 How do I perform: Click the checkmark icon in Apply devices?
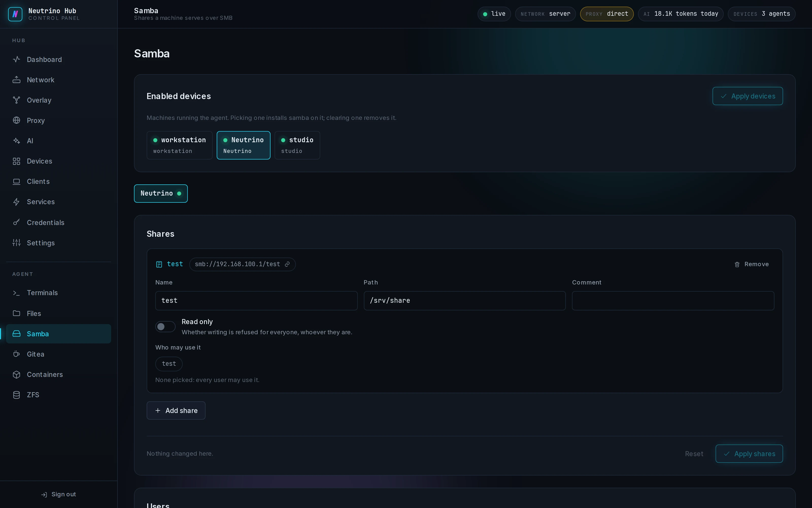[x=724, y=96]
